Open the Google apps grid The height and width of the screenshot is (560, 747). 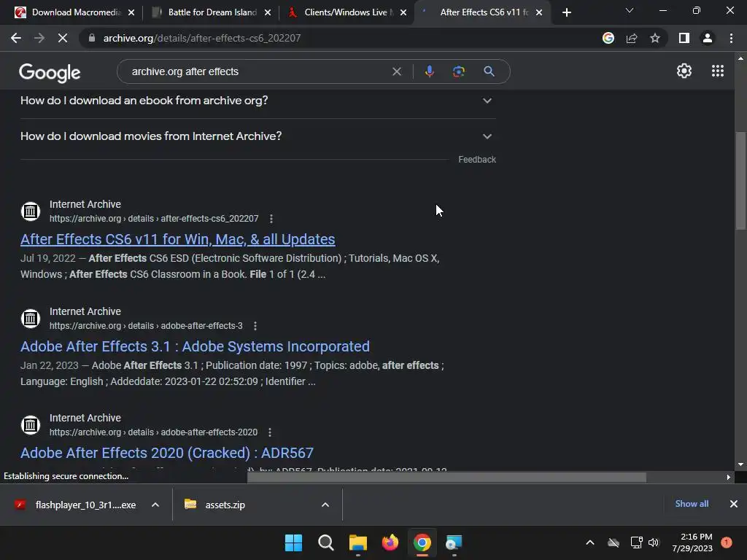[718, 71]
